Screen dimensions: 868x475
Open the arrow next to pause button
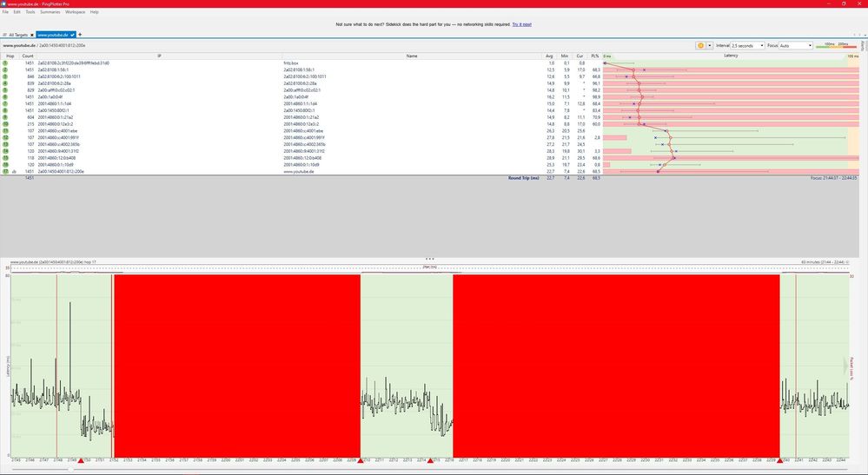(x=709, y=45)
